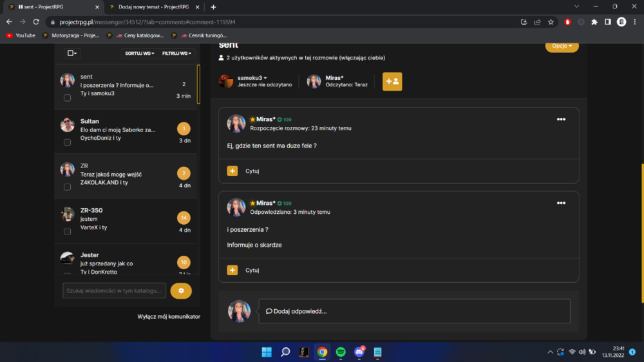Click the page vertical scrollbar
Viewport: 644px width, 362px height.
[641, 233]
